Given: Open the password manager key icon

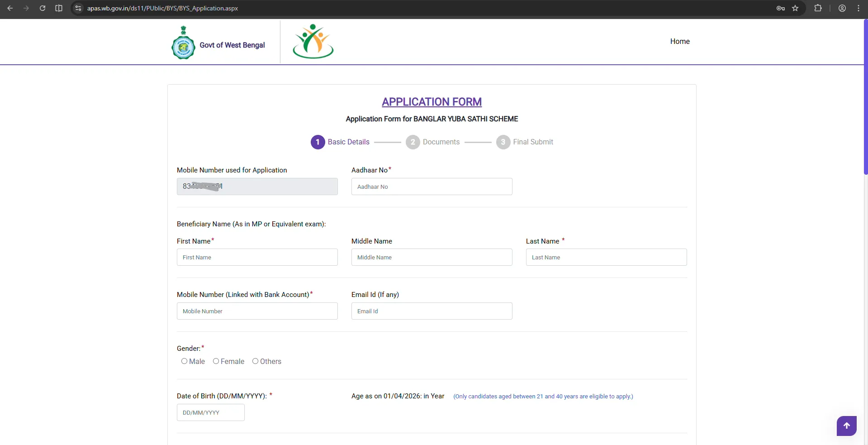Looking at the screenshot, I should click(780, 8).
